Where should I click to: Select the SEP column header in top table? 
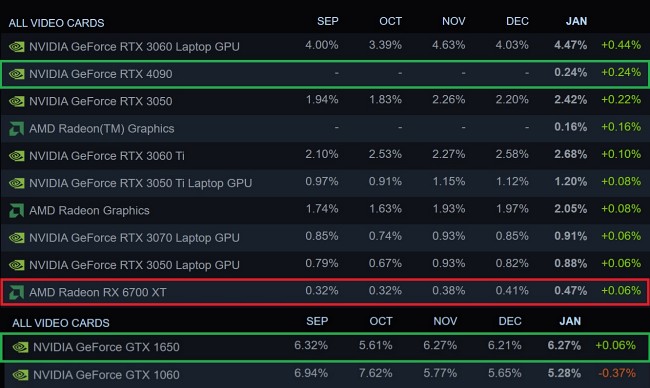[327, 21]
